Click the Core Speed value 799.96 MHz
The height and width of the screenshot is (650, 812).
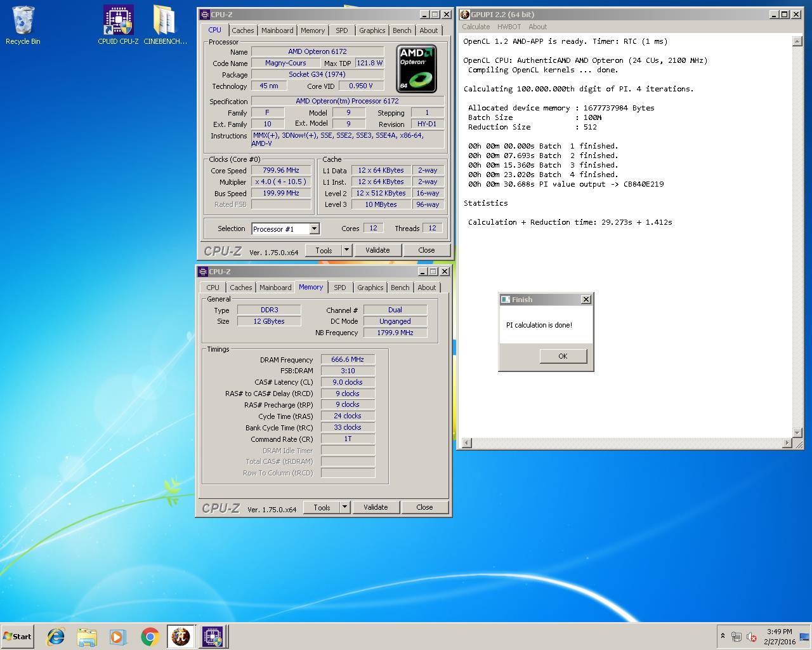coord(280,170)
